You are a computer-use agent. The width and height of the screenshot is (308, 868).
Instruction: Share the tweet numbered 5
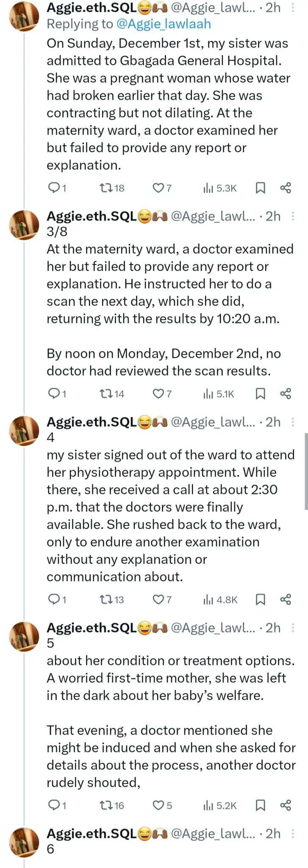(286, 805)
